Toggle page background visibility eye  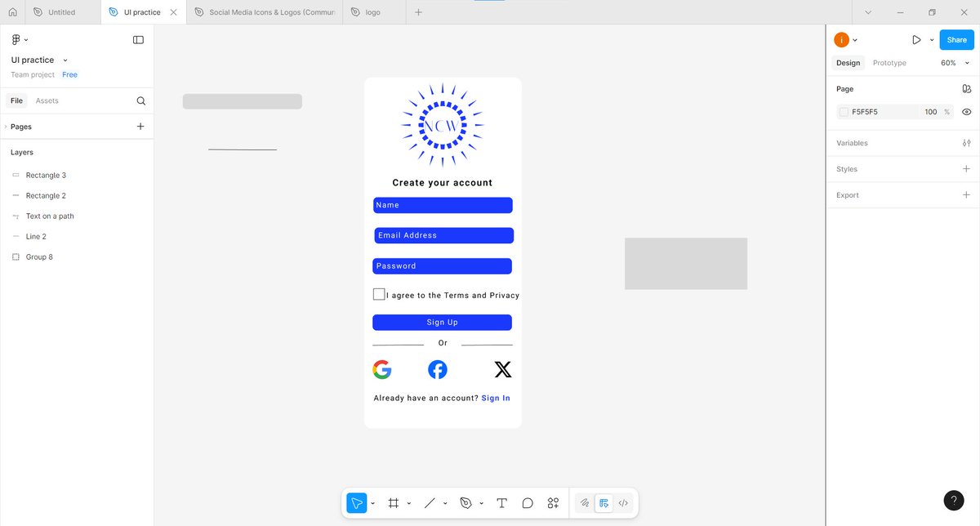point(966,112)
